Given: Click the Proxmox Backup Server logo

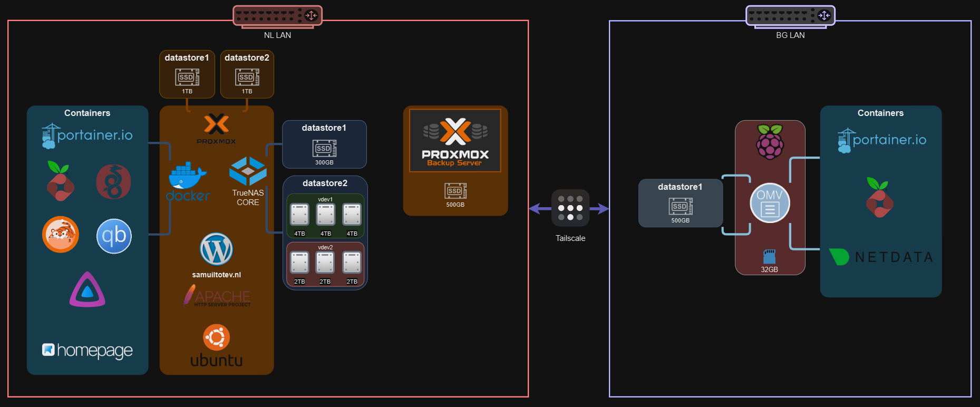Looking at the screenshot, I should tap(455, 141).
